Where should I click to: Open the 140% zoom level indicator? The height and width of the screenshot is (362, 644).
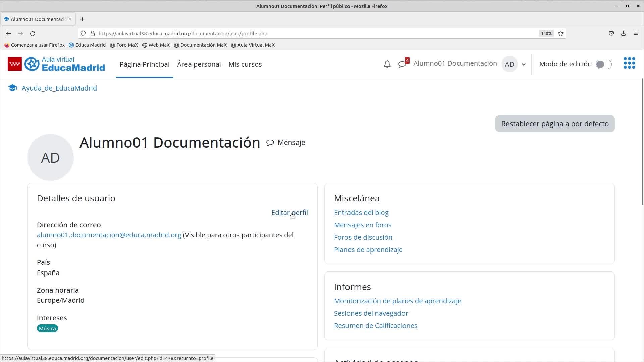tap(546, 33)
